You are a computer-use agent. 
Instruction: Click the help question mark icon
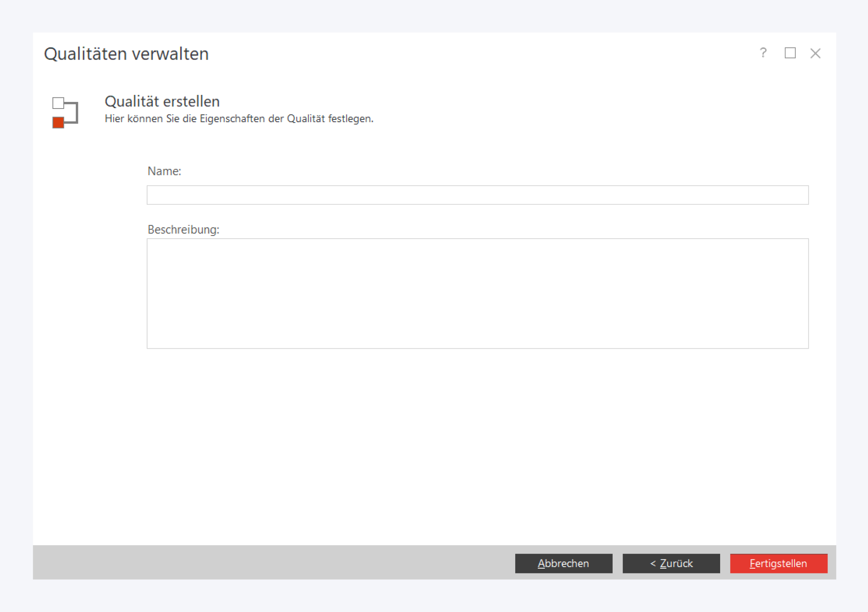[x=763, y=53]
